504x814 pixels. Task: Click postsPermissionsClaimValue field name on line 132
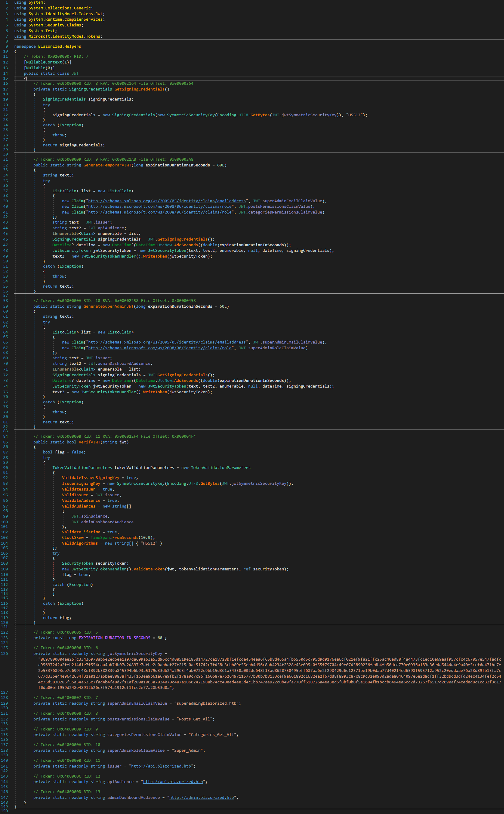pos(138,719)
